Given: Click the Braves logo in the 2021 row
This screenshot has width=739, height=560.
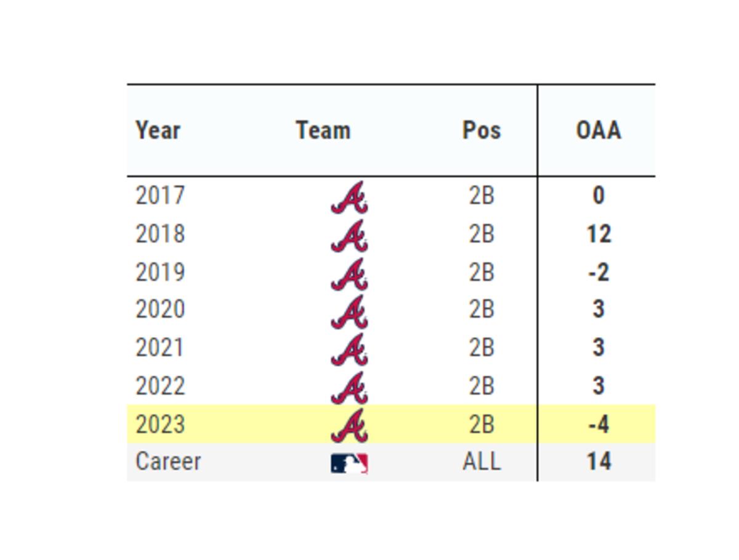Looking at the screenshot, I should click(x=349, y=350).
